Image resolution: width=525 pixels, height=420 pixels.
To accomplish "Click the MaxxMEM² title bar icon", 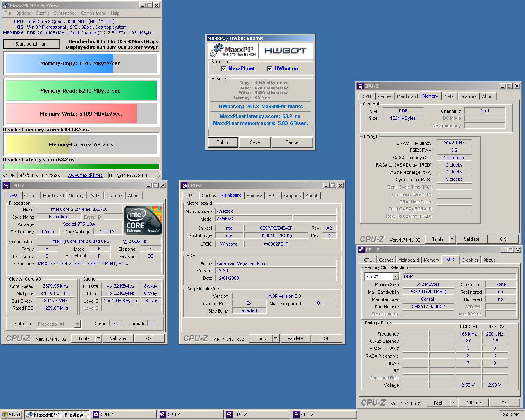I will point(6,5).
